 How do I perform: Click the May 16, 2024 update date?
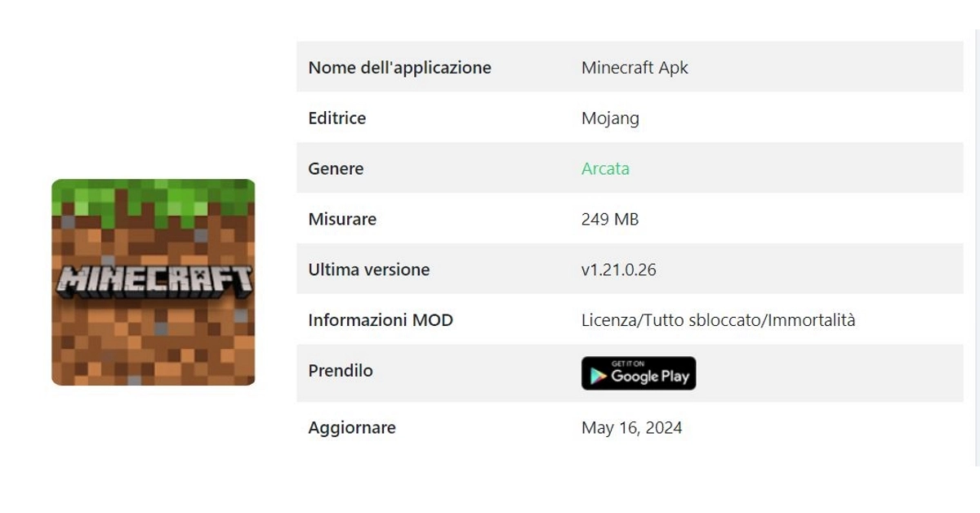tap(631, 427)
